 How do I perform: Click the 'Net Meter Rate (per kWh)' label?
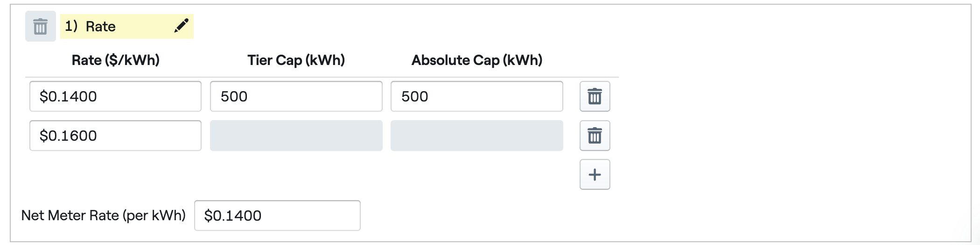pos(103,216)
